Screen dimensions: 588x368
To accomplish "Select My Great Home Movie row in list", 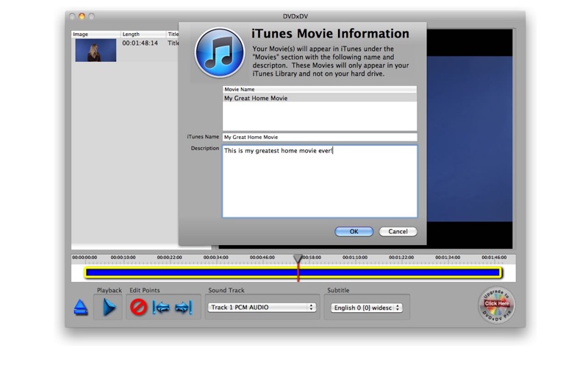I will [x=320, y=98].
